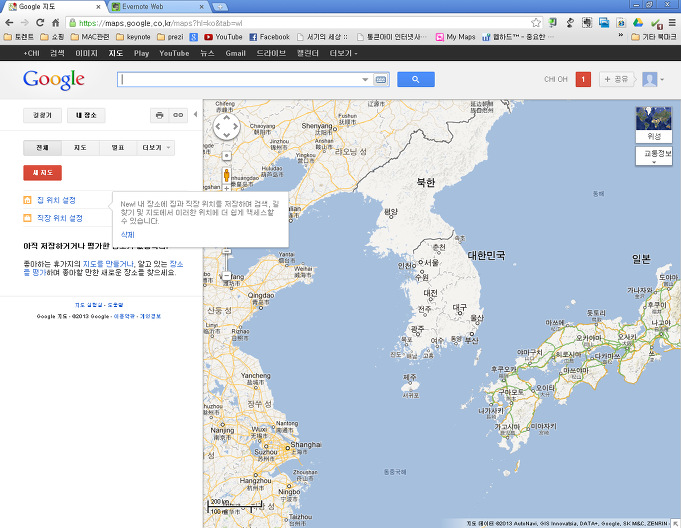The width and height of the screenshot is (681, 528).
Task: Click the 길찾기 directions button
Action: [42, 116]
